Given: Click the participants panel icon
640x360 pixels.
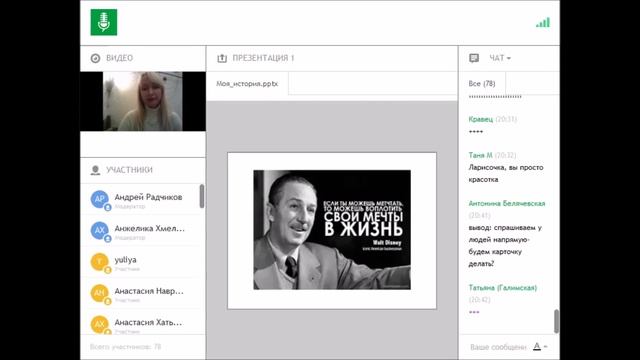Looking at the screenshot, I should [95, 170].
